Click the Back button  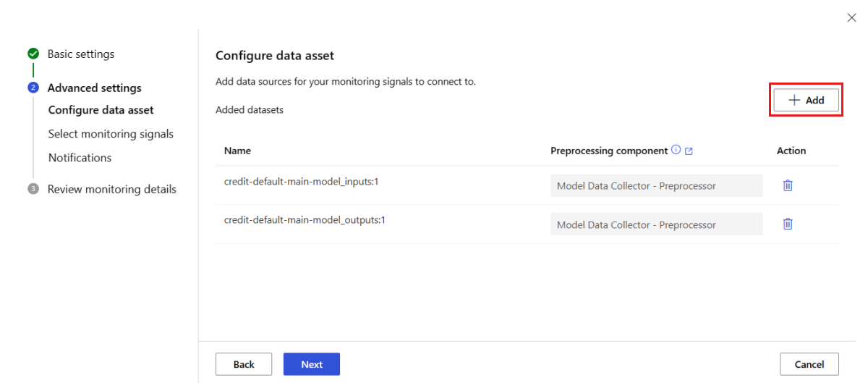click(244, 364)
